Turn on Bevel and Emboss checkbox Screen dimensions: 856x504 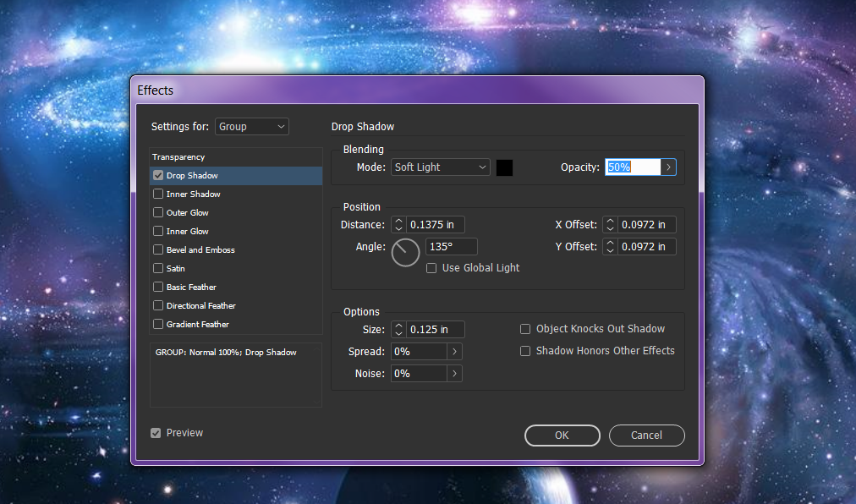[x=158, y=249]
